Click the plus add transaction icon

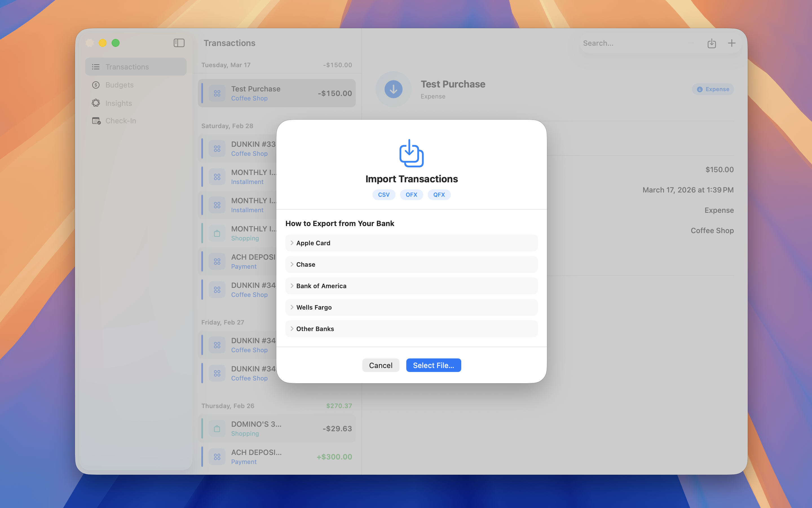coord(731,43)
